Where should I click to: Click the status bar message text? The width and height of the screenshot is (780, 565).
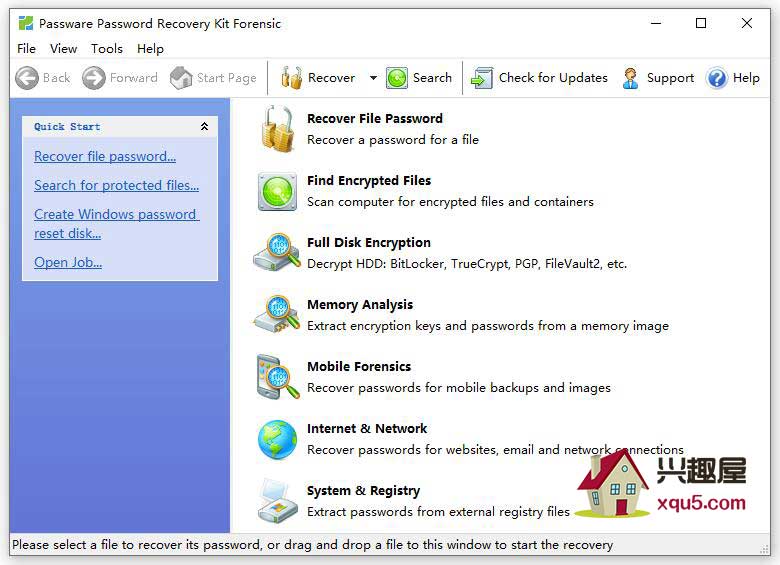click(312, 545)
